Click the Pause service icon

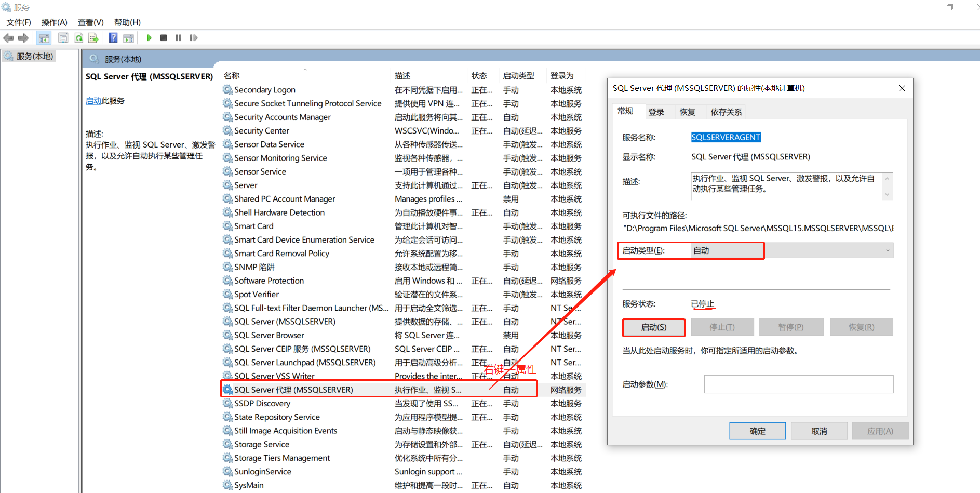pyautogui.click(x=179, y=38)
